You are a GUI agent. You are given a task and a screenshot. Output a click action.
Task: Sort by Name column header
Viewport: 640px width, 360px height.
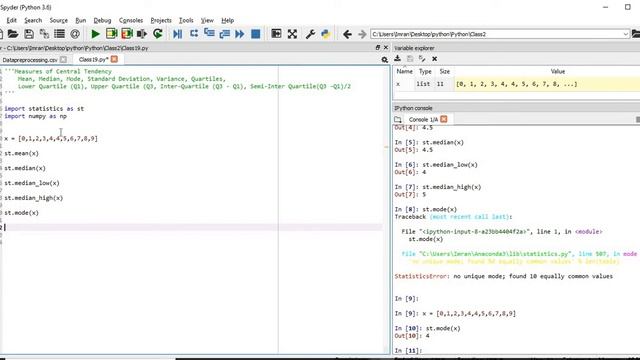click(404, 71)
